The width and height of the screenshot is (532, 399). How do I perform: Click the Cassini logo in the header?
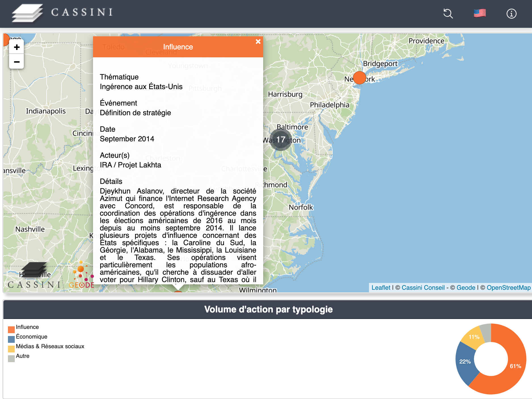pos(62,13)
